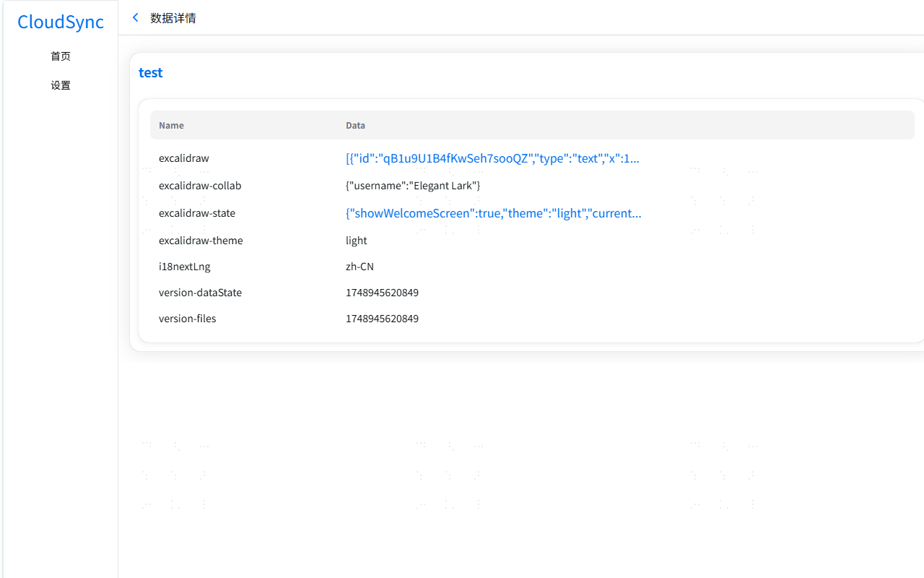
Task: Click the light theme value
Action: click(x=357, y=241)
